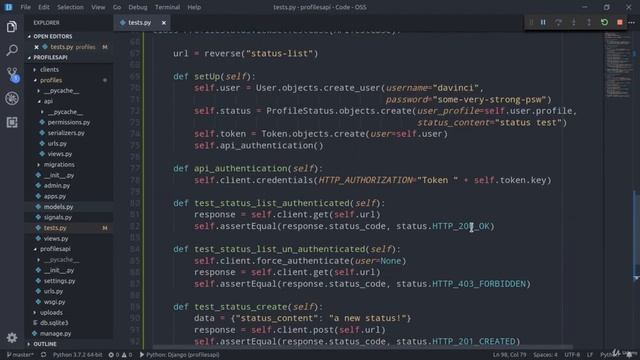Open the Terminal menu

[x=167, y=7]
